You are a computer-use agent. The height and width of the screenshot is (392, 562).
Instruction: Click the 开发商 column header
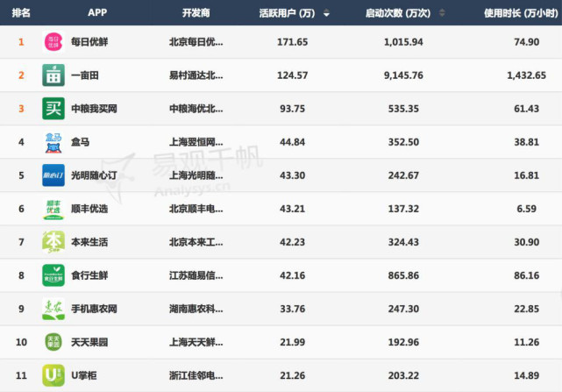196,13
